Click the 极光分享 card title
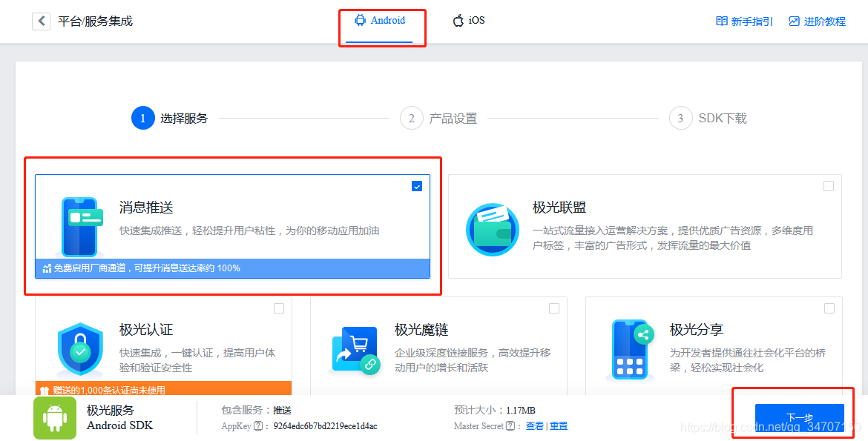This screenshot has width=868, height=441. pos(697,330)
